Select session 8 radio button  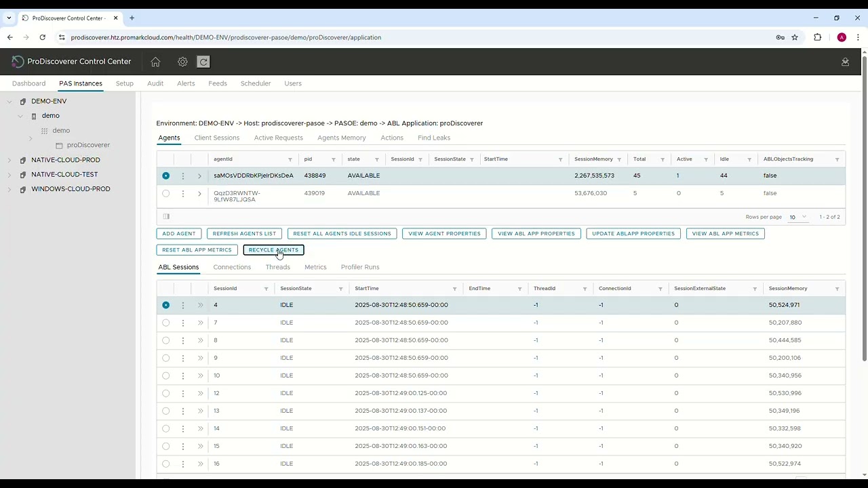click(165, 340)
